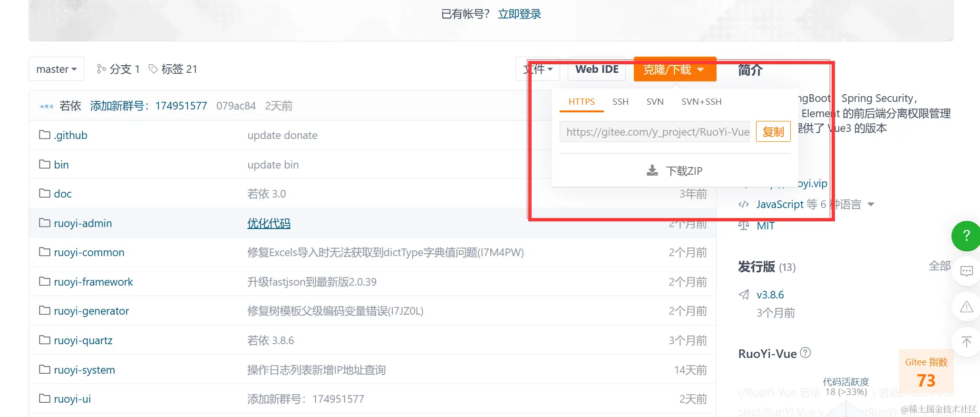The image size is (980, 417).
Task: Click the 下载ZIP text
Action: pos(684,170)
